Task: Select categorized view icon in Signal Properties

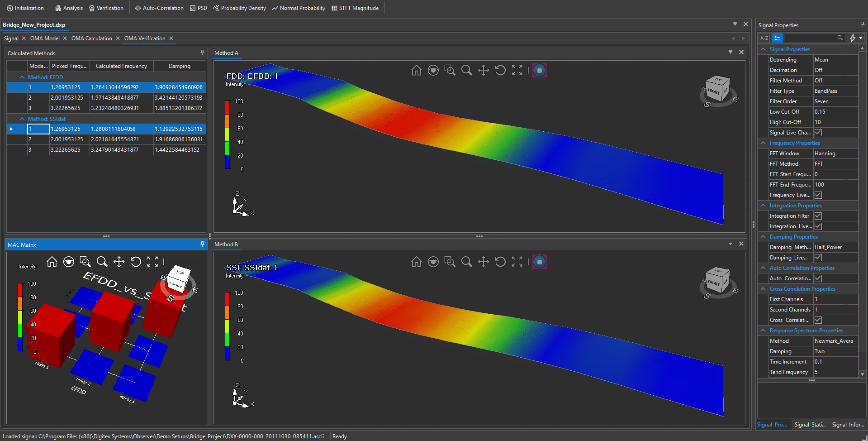Action: click(x=777, y=38)
